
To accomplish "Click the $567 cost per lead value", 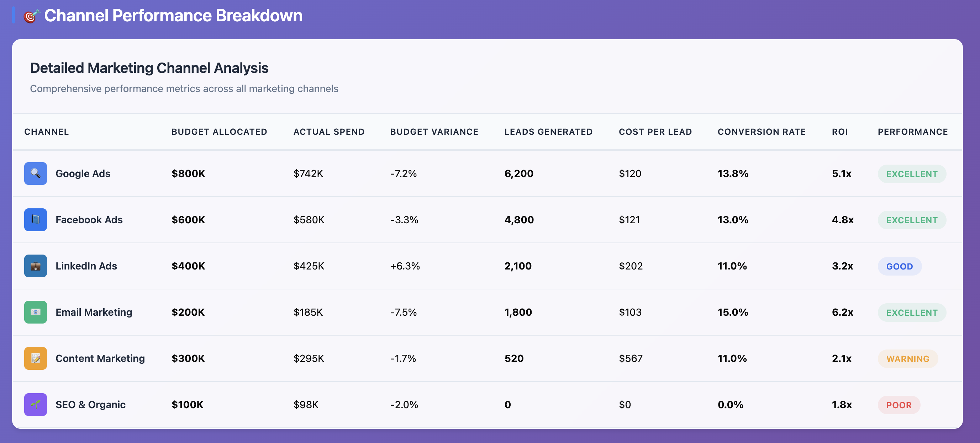I will coord(631,358).
